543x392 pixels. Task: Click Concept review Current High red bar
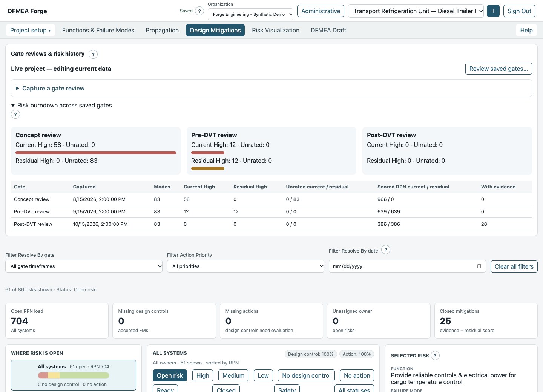[96, 153]
